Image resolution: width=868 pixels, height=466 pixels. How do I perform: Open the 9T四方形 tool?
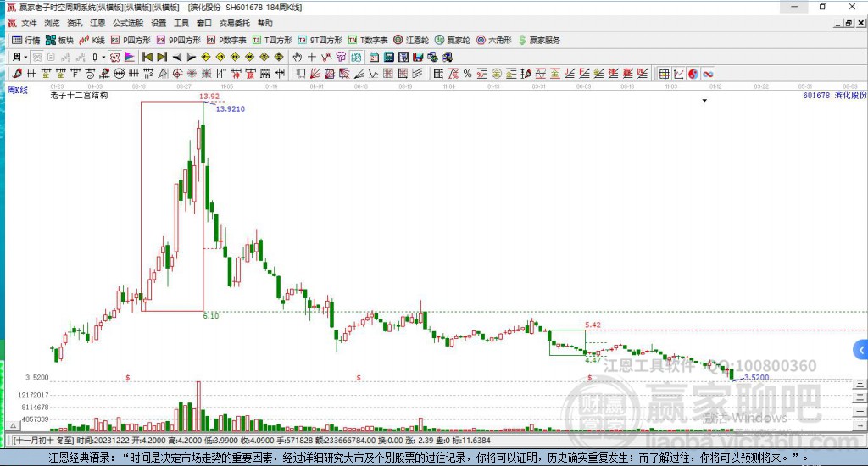[320, 40]
